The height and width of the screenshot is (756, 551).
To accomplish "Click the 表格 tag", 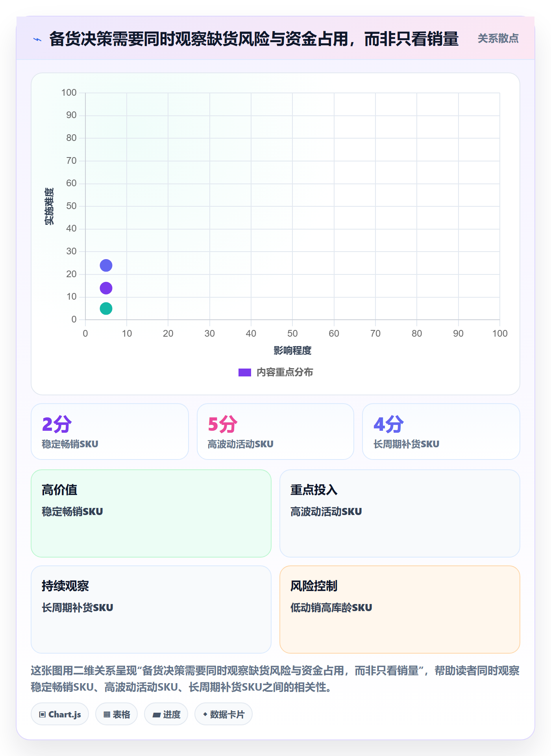I will click(116, 714).
